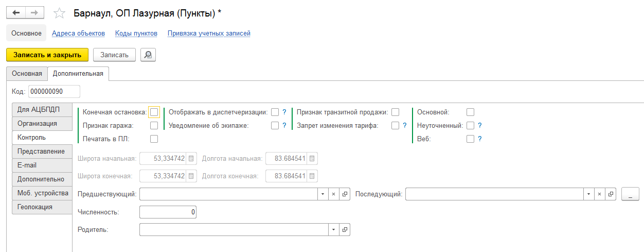The width and height of the screenshot is (644, 252).
Task: Check the Отображать в диспетчеризации checkbox
Action: [275, 112]
